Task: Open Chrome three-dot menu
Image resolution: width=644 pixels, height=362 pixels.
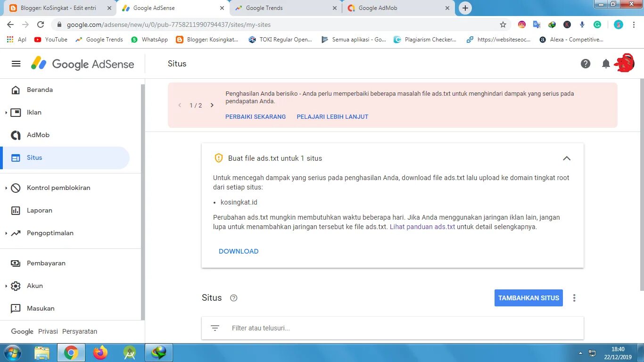Action: point(634,25)
